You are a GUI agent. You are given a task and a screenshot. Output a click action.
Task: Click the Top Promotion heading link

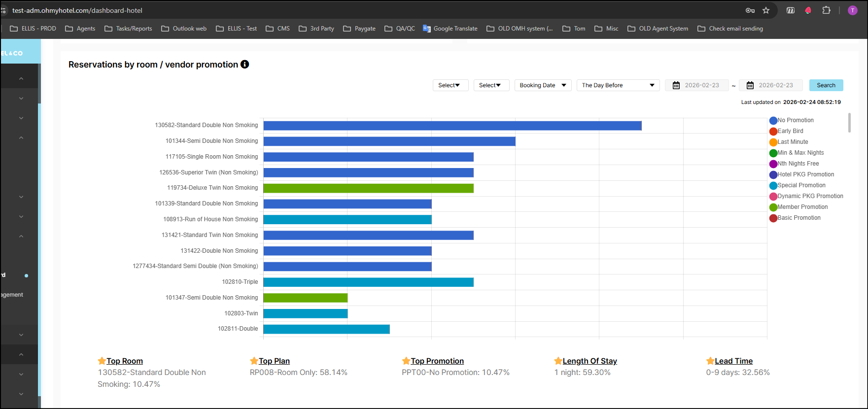(437, 361)
